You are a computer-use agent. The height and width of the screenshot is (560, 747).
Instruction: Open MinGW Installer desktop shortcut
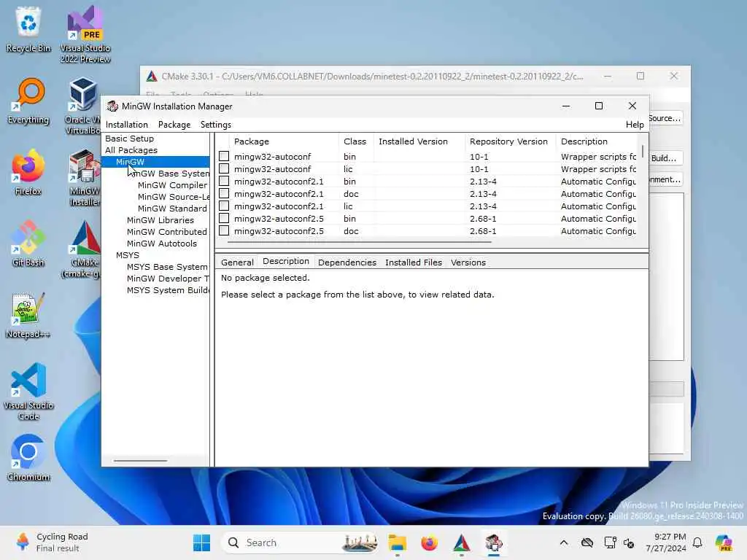coord(85,178)
